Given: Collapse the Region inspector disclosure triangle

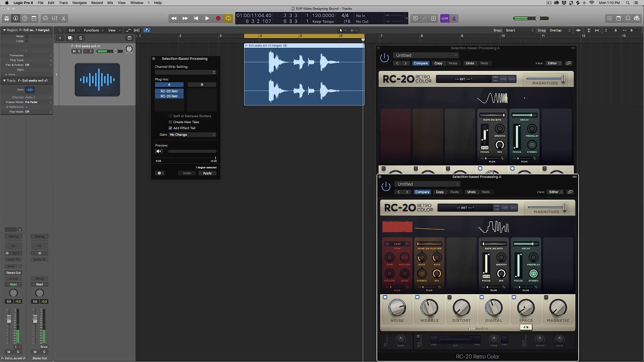Looking at the screenshot, I should [4, 30].
